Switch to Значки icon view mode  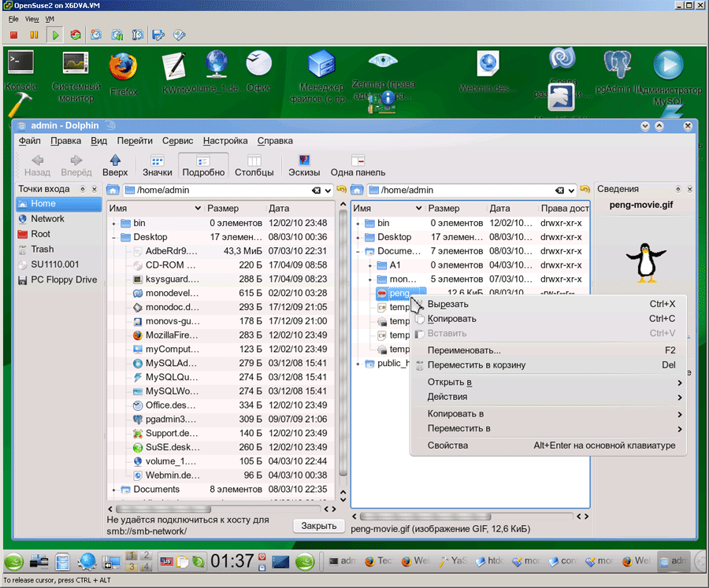pos(157,165)
